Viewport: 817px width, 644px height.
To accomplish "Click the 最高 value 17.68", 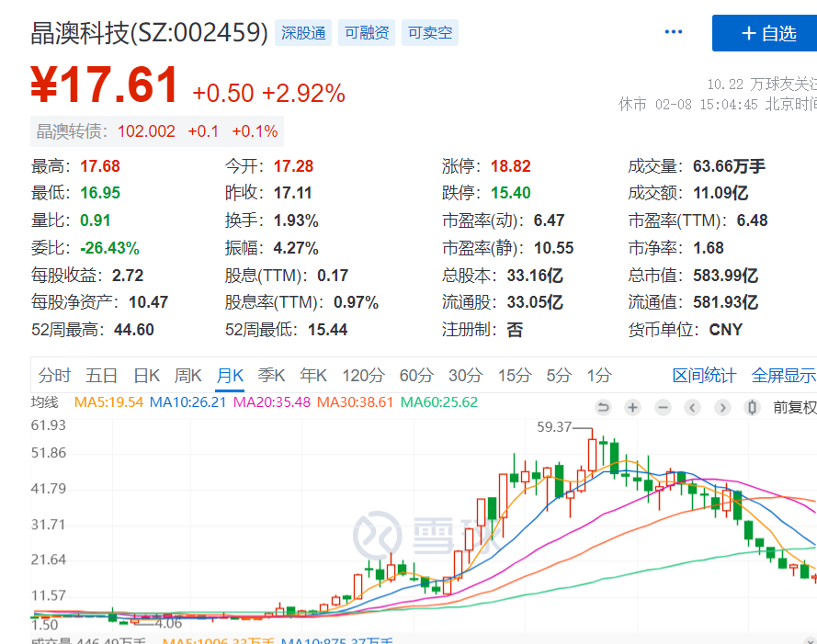I will [100, 166].
